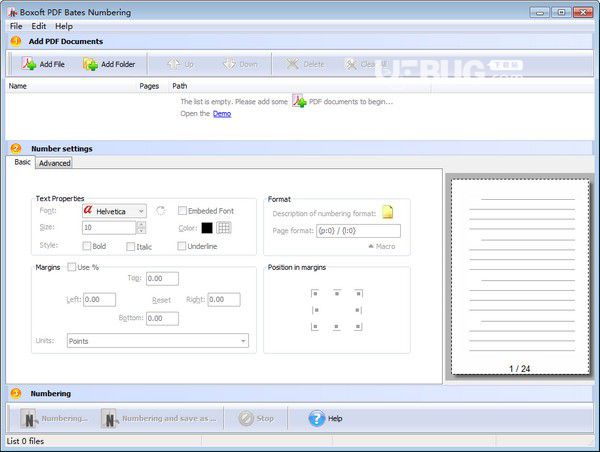Viewport: 600px width, 452px height.
Task: Click the Top margin field
Action: point(162,278)
